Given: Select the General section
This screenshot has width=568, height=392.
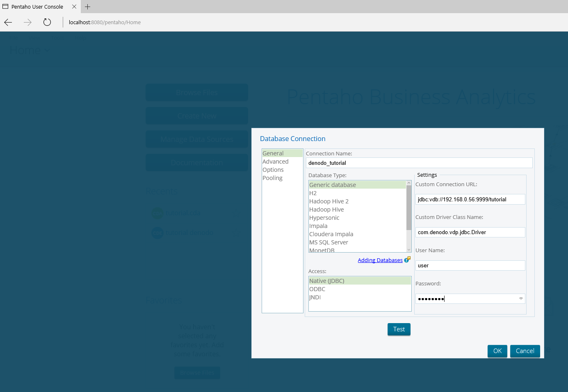Looking at the screenshot, I should [282, 153].
